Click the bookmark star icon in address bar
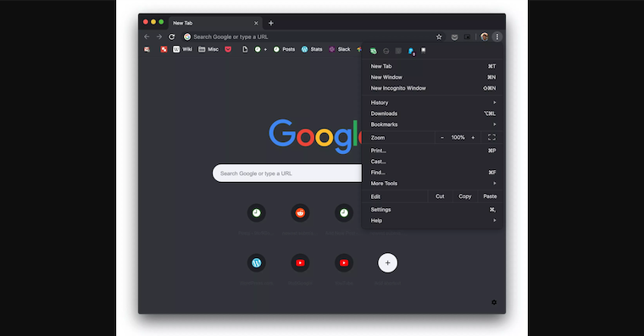This screenshot has width=644, height=336. (439, 37)
